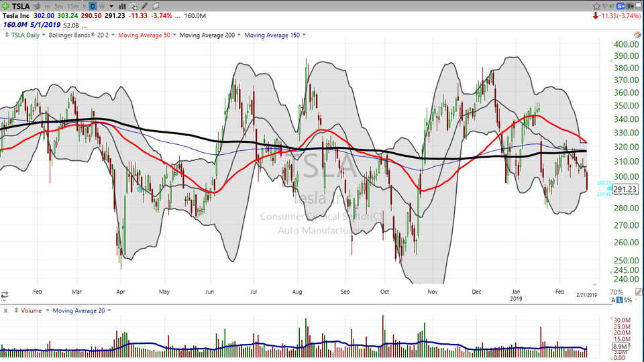
Task: Toggle the RT real-time indicator
Action: click(612, 6)
